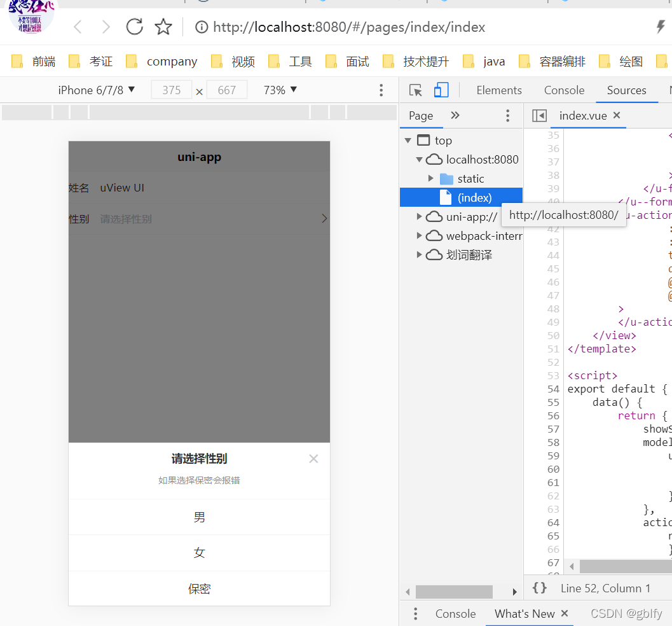The image size is (672, 626).
Task: Open the 工具 bookmark folder
Action: [290, 61]
